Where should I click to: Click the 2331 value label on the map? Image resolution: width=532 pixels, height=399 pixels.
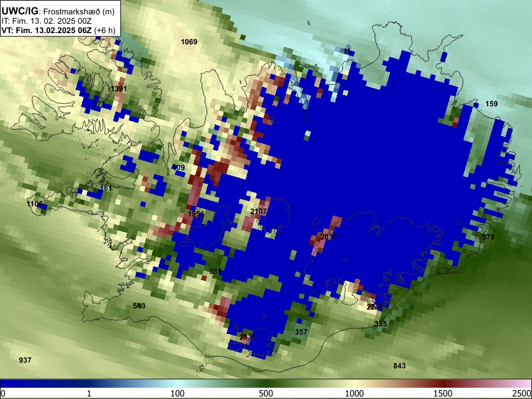pyautogui.click(x=248, y=337)
